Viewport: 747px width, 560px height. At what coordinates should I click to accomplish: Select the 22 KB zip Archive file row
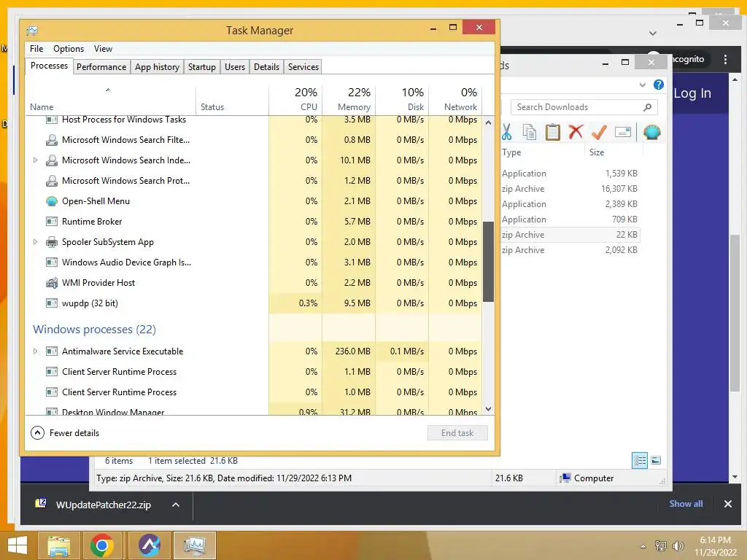pos(570,235)
